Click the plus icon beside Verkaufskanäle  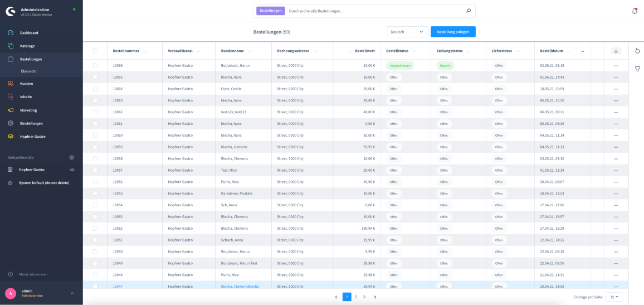point(71,157)
